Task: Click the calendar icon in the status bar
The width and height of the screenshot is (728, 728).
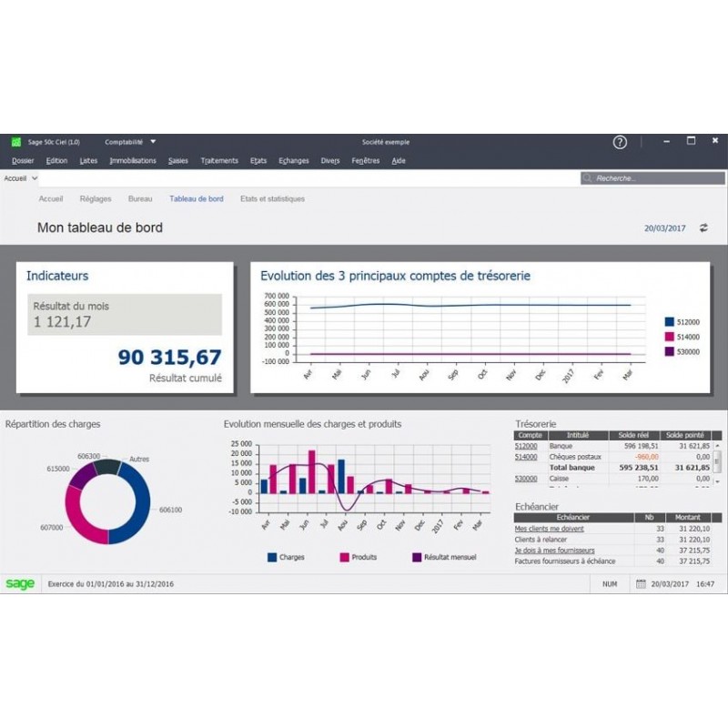Action: 642,582
